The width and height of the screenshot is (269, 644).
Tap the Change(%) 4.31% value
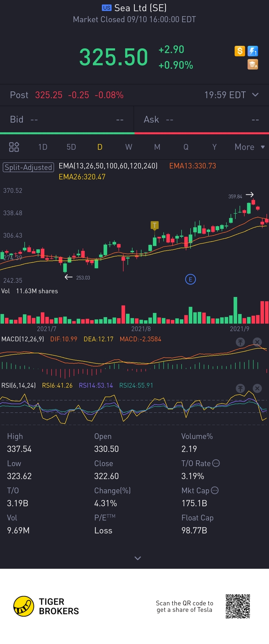pos(106,503)
